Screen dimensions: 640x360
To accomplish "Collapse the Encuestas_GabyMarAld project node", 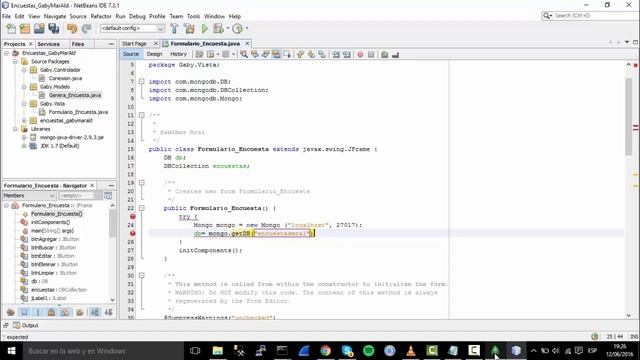I will [x=7, y=53].
